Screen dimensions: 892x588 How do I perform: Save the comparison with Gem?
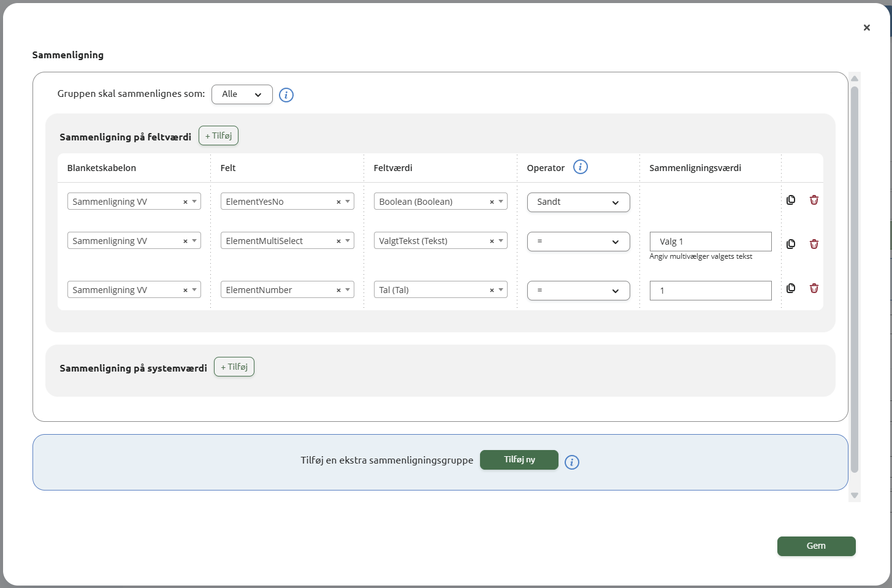816,546
